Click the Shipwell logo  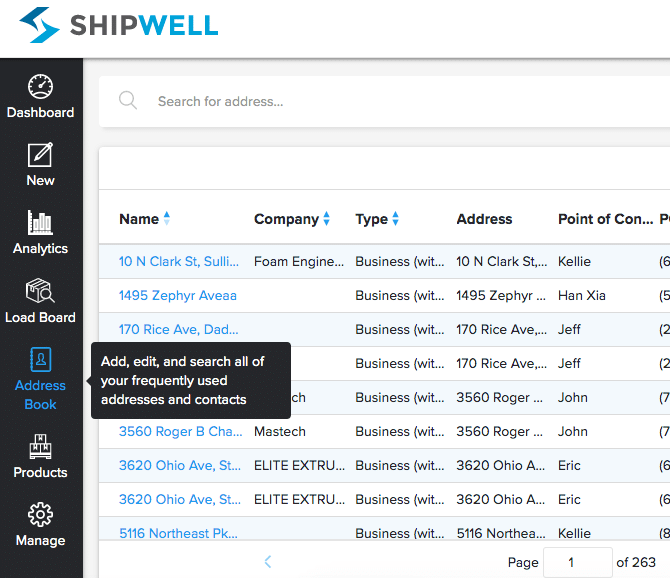[119, 25]
